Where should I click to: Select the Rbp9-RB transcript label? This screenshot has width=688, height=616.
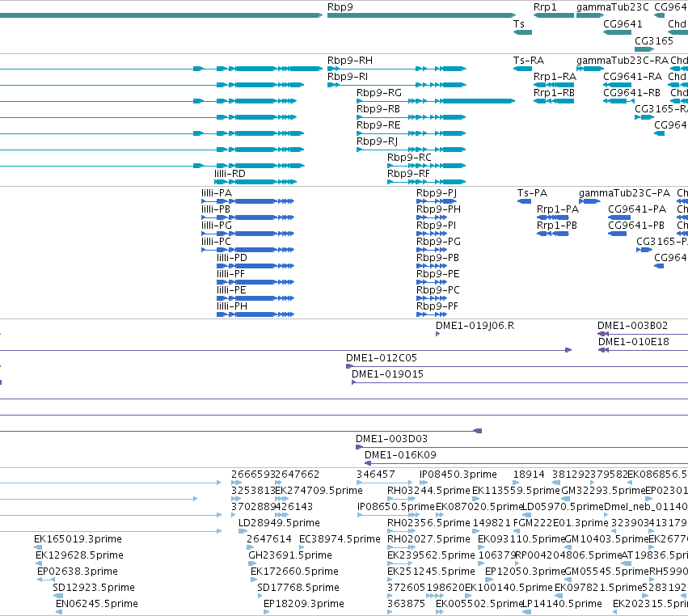pos(378,109)
